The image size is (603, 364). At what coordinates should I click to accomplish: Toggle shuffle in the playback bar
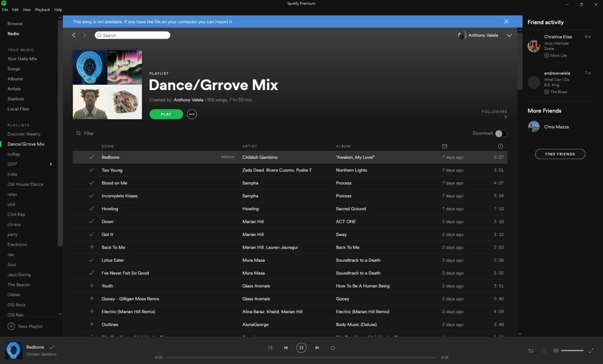point(270,348)
